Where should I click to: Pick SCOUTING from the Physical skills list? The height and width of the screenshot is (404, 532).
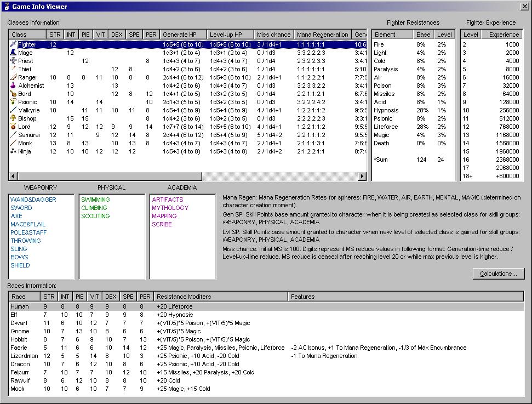[x=95, y=216]
